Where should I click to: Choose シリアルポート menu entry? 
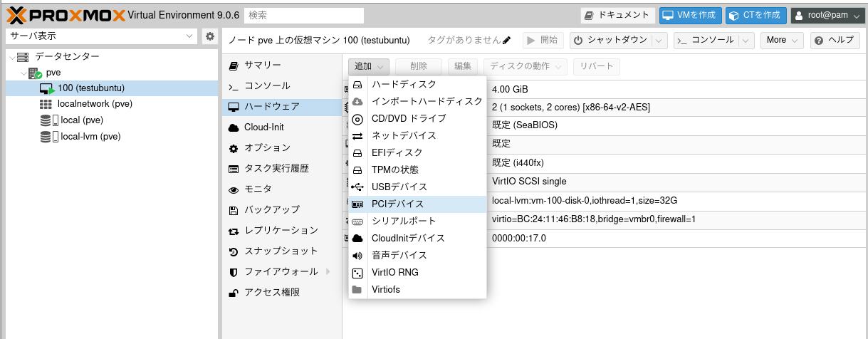(417, 221)
